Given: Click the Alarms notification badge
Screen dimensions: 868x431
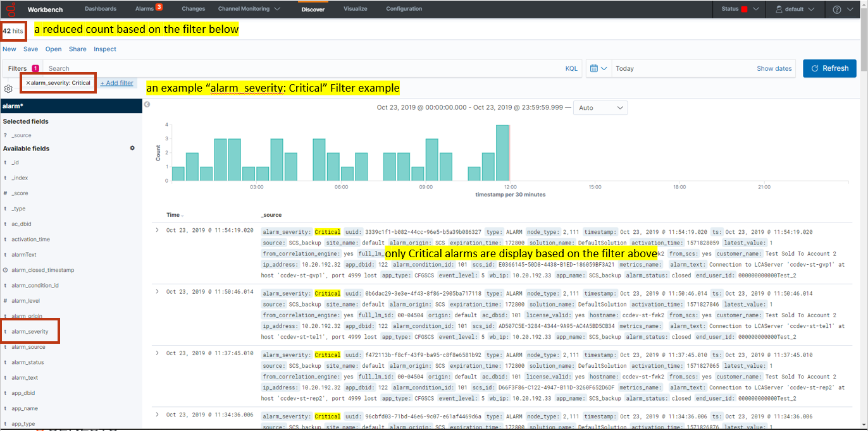Looking at the screenshot, I should [x=159, y=7].
